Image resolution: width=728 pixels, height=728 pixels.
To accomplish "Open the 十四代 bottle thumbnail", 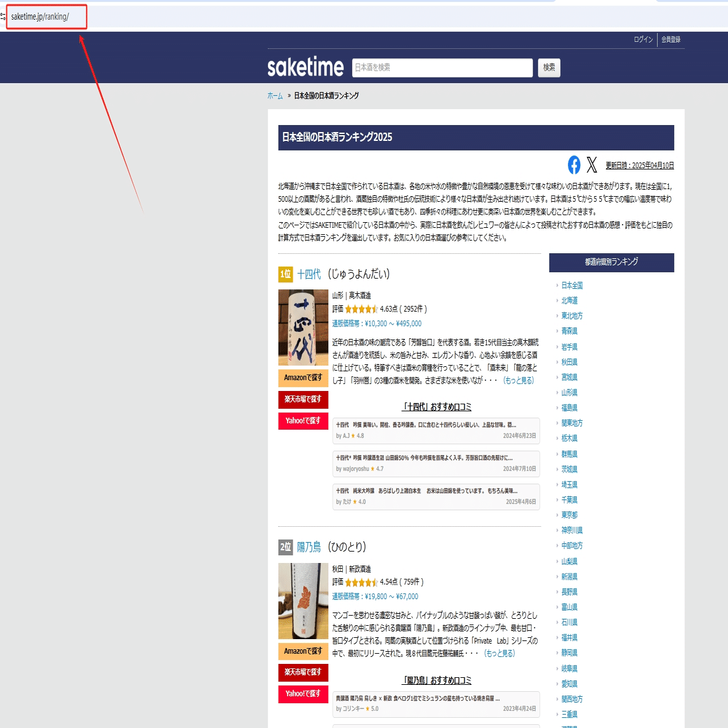I will [303, 328].
